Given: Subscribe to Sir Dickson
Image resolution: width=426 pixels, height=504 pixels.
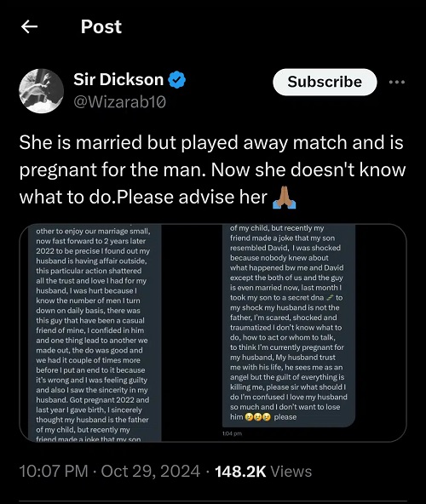Looking at the screenshot, I should click(325, 82).
